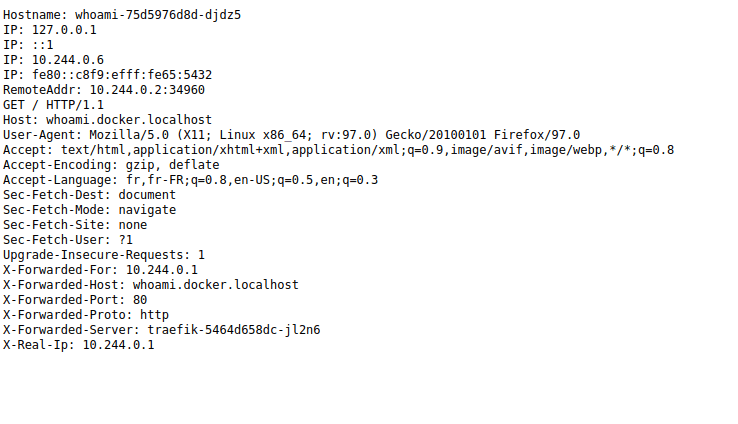Click the Host: whoami.docker.localhost line
The height and width of the screenshot is (424, 738).
(107, 120)
